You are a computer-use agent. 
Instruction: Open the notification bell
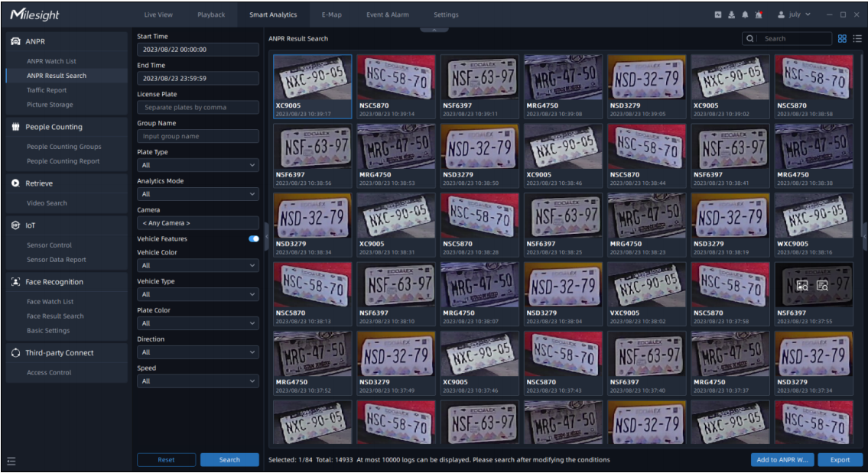click(x=745, y=15)
